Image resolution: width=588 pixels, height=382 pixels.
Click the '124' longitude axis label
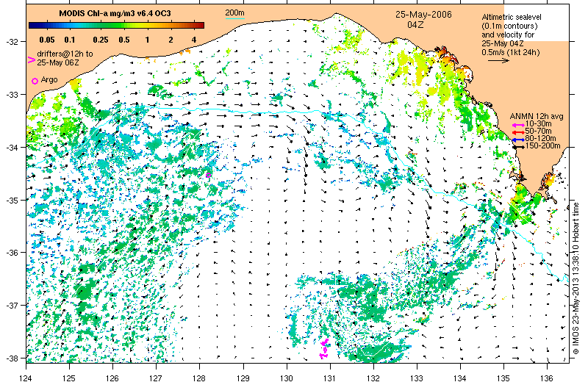tap(26, 378)
